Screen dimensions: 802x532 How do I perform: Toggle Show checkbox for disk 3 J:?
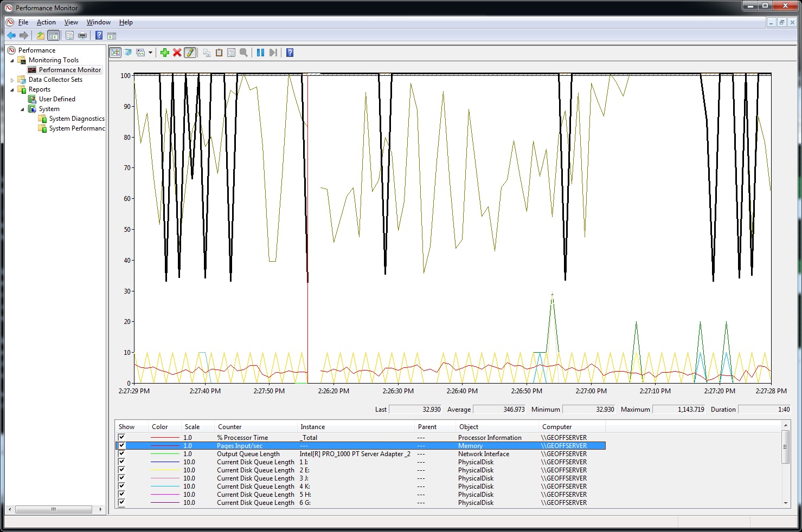click(121, 478)
